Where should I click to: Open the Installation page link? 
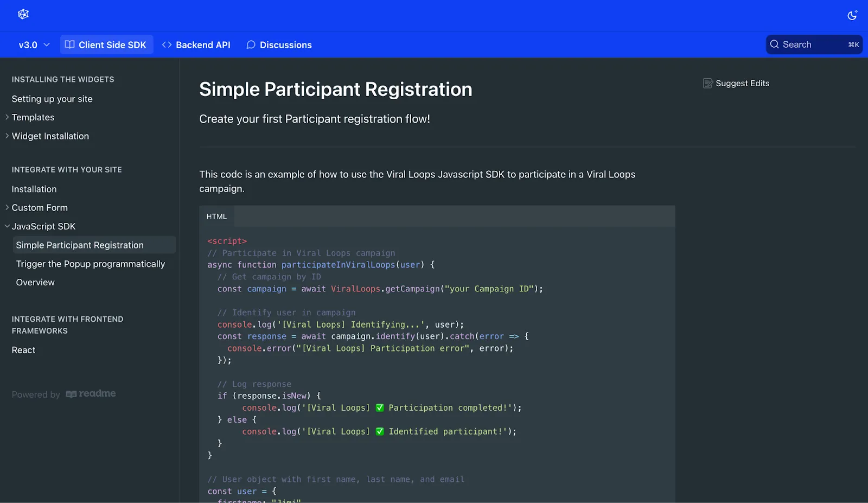pyautogui.click(x=34, y=189)
